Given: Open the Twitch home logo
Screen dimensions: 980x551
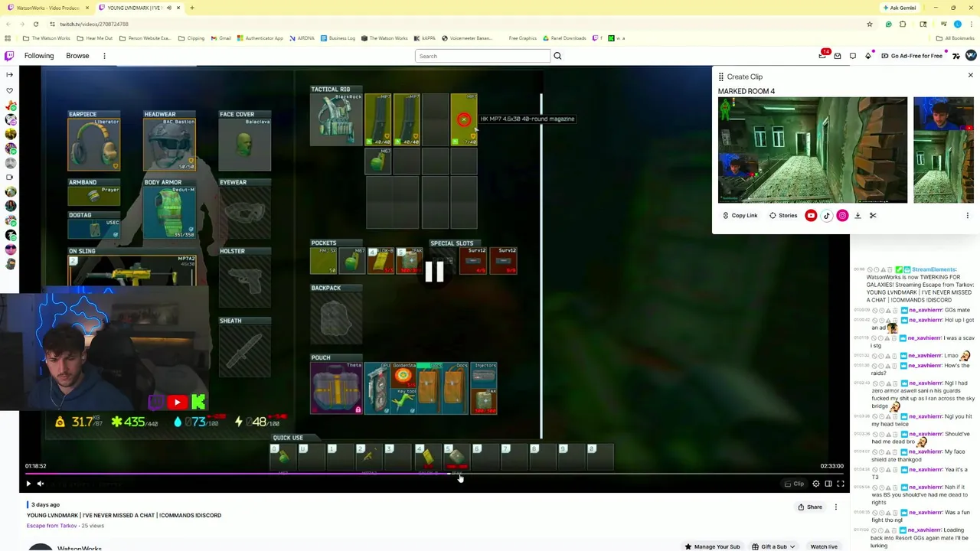Looking at the screenshot, I should [9, 56].
